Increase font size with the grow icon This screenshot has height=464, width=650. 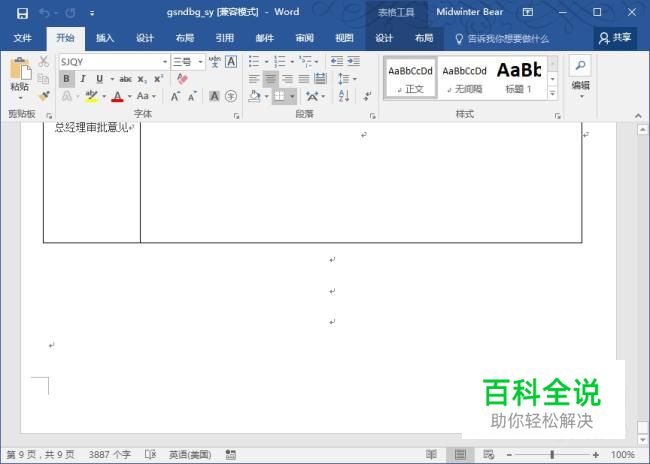click(176, 97)
